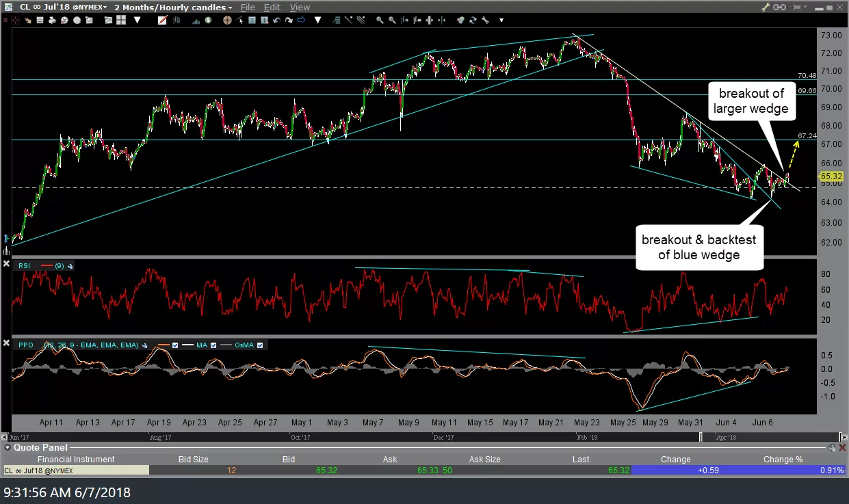Screen dimensions: 849x504
Task: Click the chain link window grouping icon
Action: (779, 7)
